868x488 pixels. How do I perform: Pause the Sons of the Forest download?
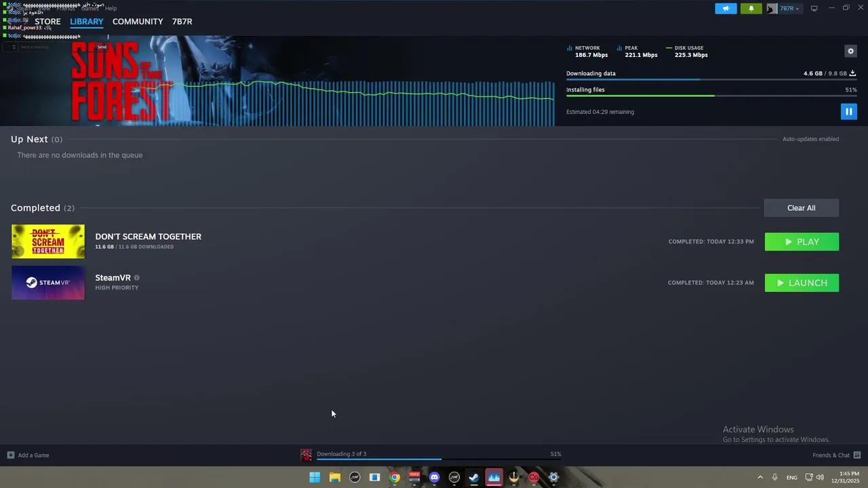pyautogui.click(x=848, y=111)
